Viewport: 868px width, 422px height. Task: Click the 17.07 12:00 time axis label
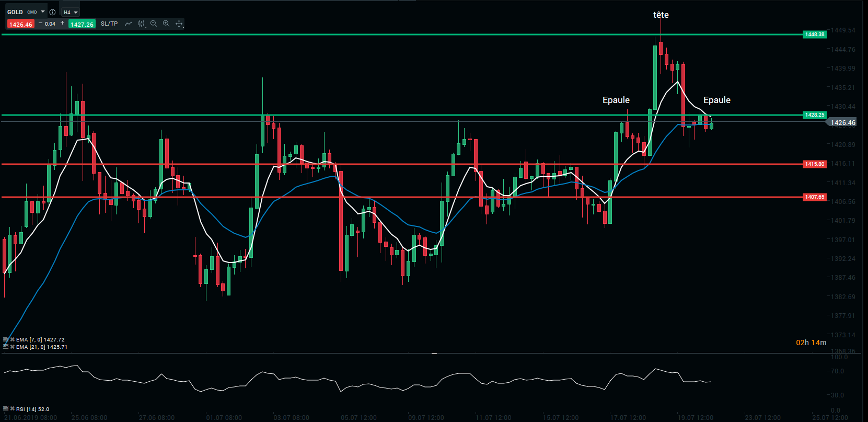point(628,418)
